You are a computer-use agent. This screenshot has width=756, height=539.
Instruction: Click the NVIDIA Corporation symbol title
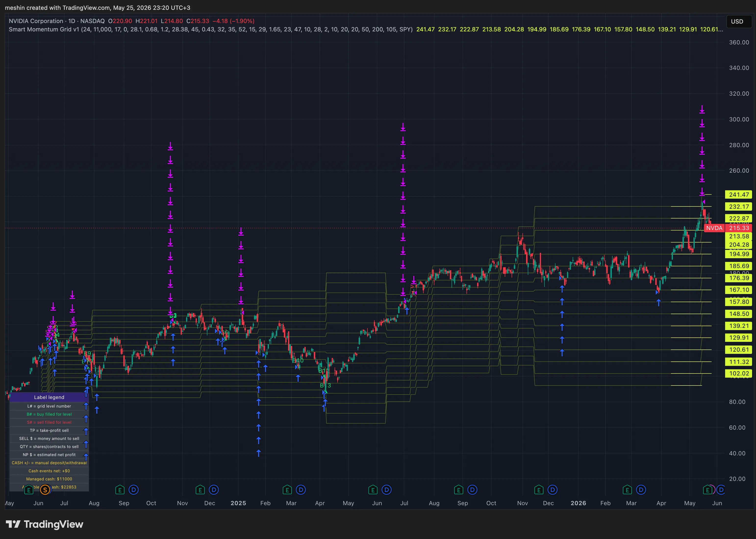(36, 21)
